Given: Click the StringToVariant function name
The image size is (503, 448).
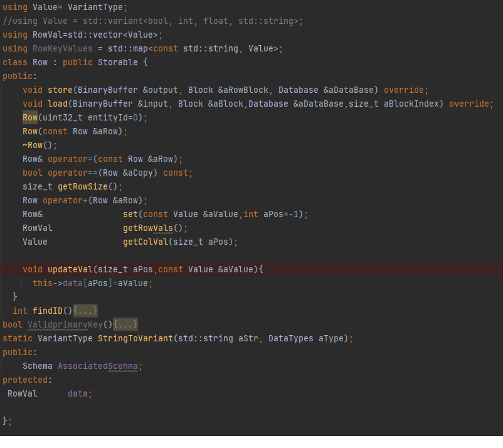Looking at the screenshot, I should tap(135, 338).
